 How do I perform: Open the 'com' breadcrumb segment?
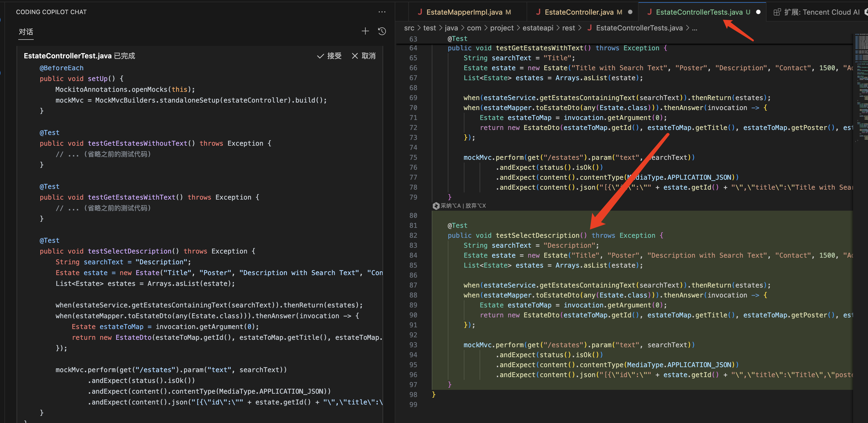474,28
